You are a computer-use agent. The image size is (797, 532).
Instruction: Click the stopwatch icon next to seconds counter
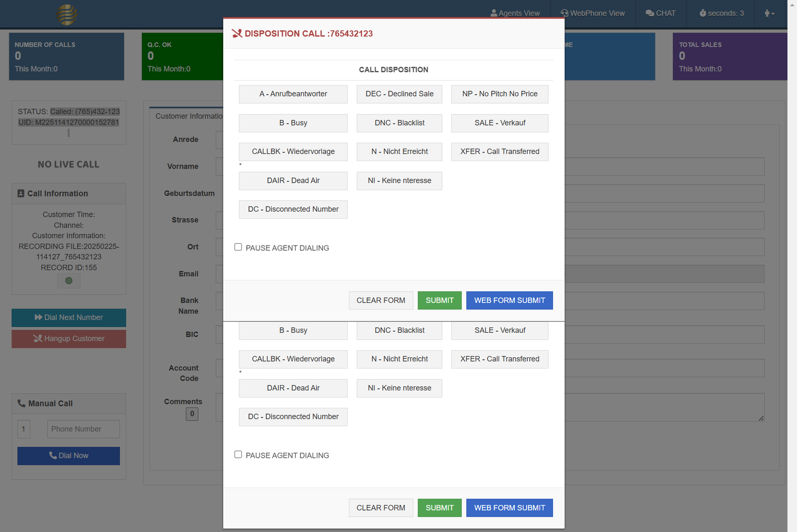click(703, 13)
